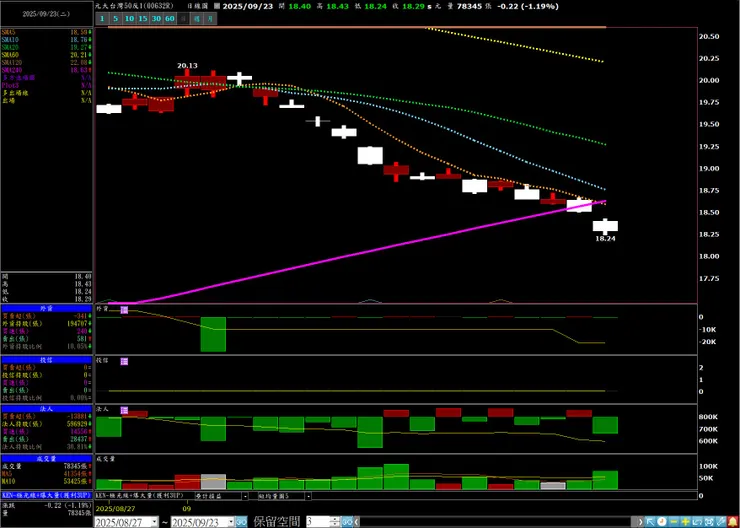The image size is (740, 528).
Task: Click the Plot3 legend row
Action: coord(46,85)
